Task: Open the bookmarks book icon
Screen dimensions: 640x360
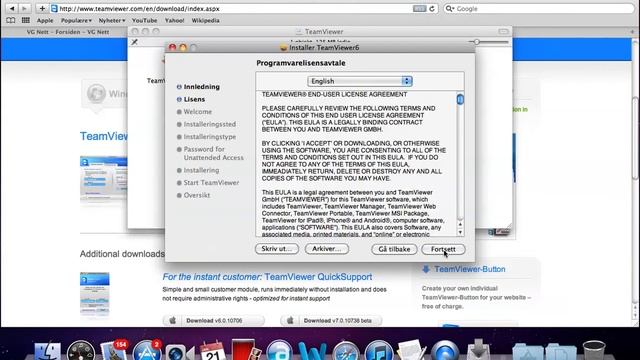Action: click(x=11, y=20)
